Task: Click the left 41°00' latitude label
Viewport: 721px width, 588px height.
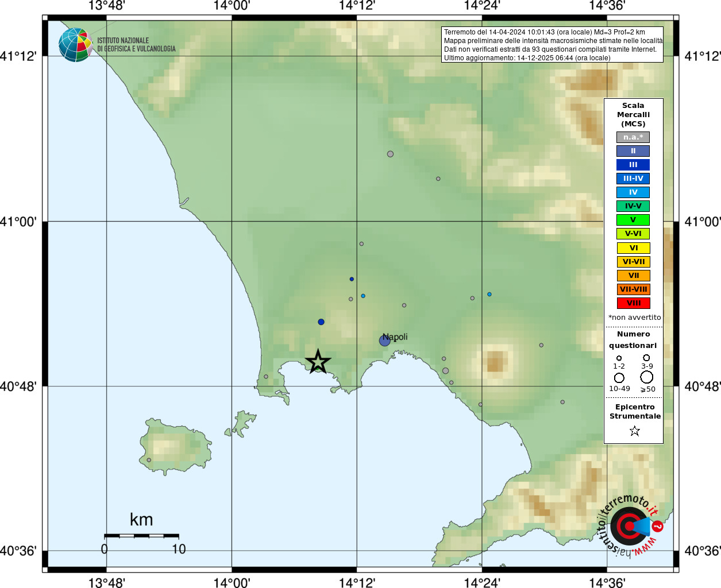Action: 18,222
